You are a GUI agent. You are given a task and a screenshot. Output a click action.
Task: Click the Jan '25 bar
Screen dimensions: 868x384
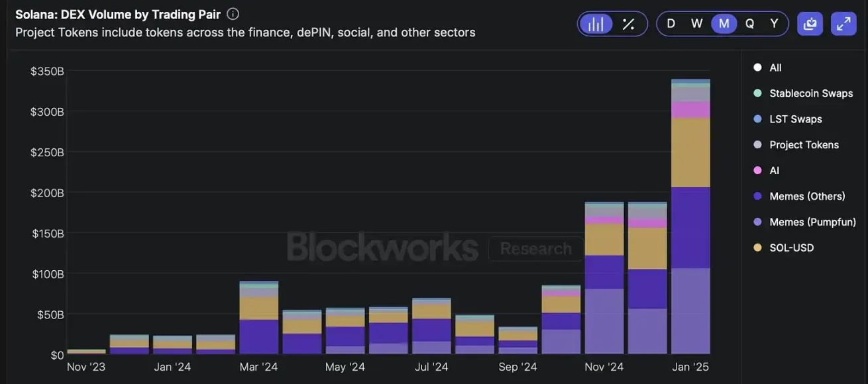click(x=690, y=218)
